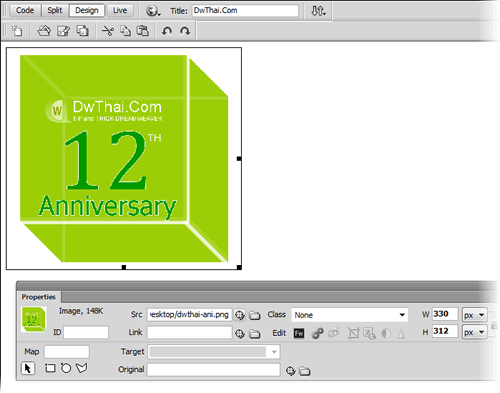Click the Sharpen triangle icon
This screenshot has width=500, height=393.
402,333
